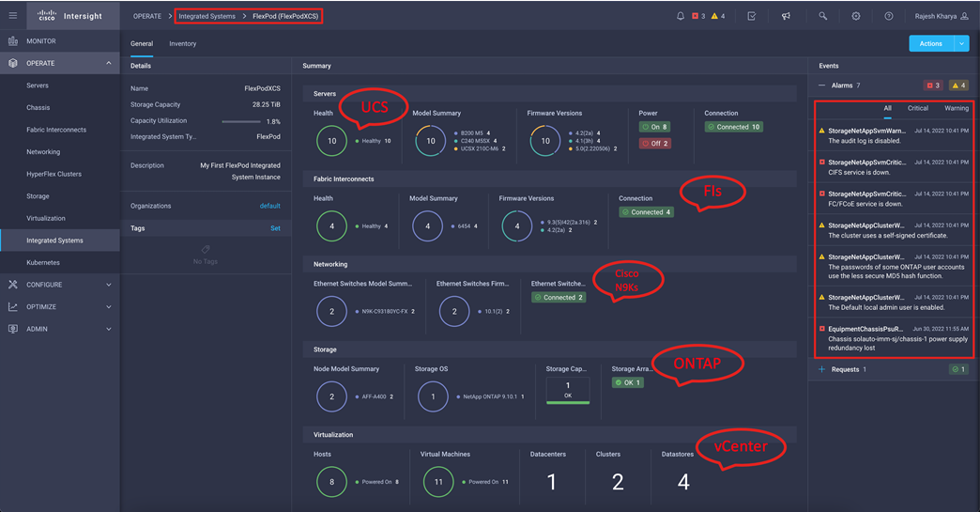This screenshot has height=512, width=980.
Task: Expand the ADMIN section
Action: click(60, 329)
